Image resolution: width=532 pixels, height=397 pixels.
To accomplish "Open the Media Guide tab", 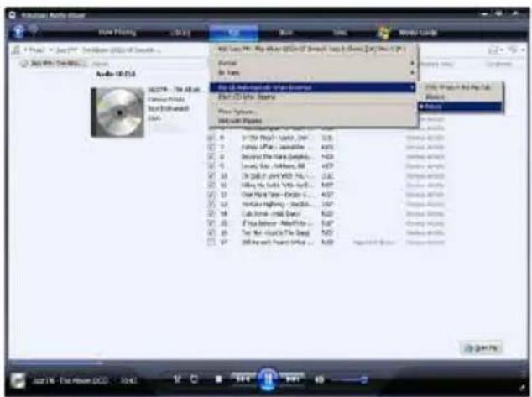I will 418,33.
